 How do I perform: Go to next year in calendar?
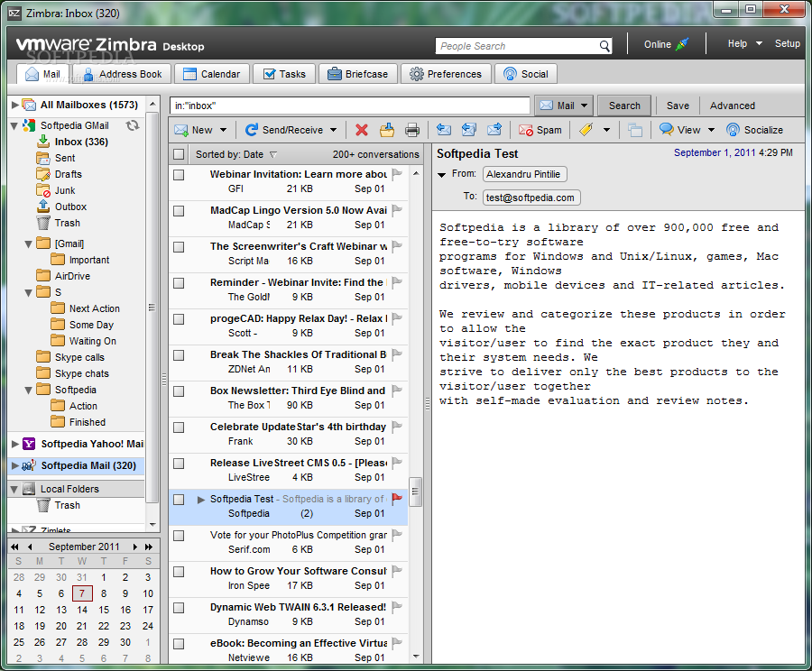[149, 547]
